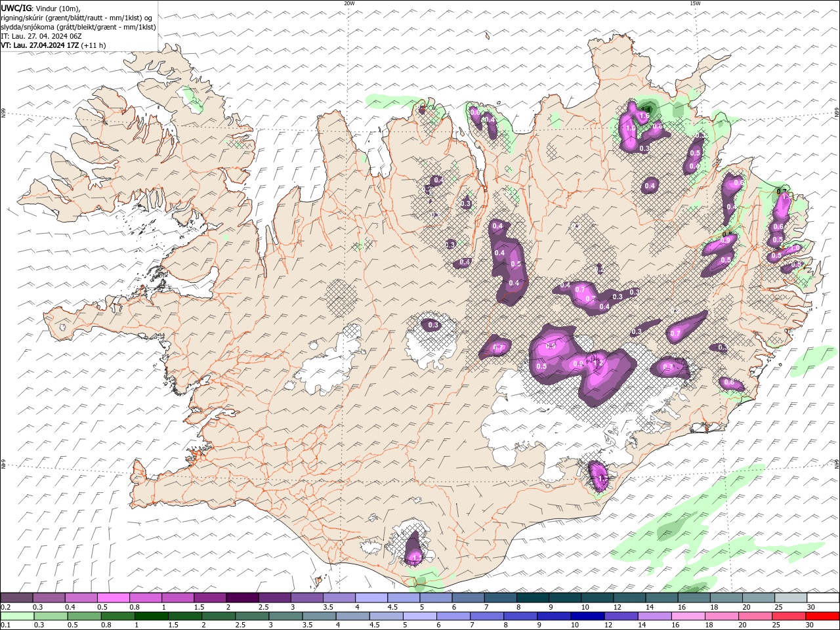Screen dimensions: 840x630
Task: Click the deep blue 10 swatch on rain scale
Action: [587, 616]
